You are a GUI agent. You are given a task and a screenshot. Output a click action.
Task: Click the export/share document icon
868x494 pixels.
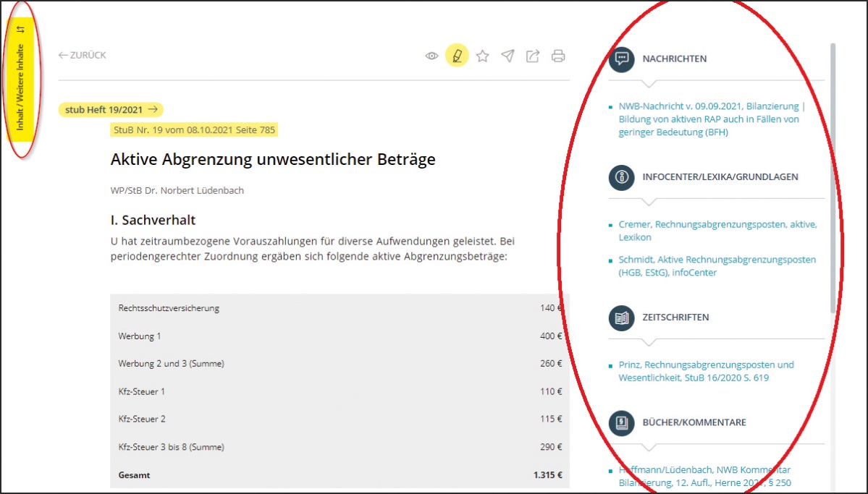click(533, 56)
